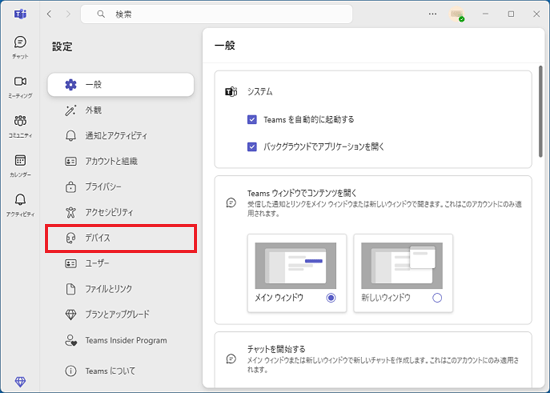
Task: Click the headset icon beside デバイス
Action: pos(71,238)
